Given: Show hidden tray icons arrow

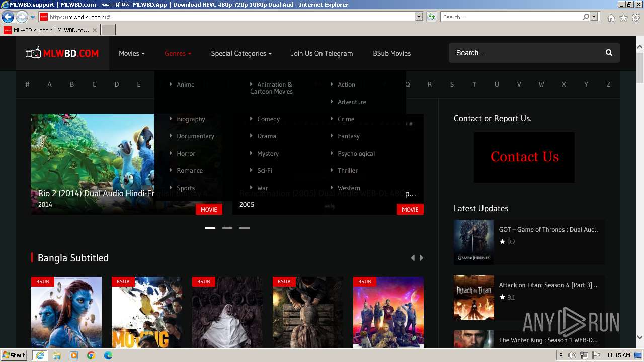Looking at the screenshot, I should point(561,355).
